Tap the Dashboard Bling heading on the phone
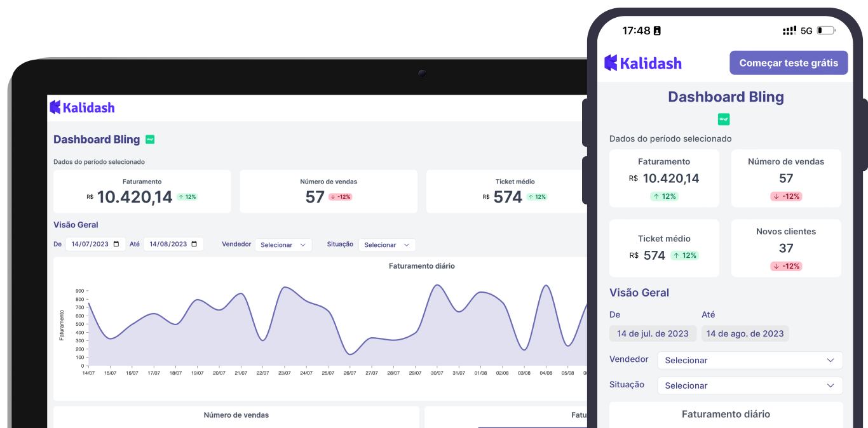 point(726,97)
